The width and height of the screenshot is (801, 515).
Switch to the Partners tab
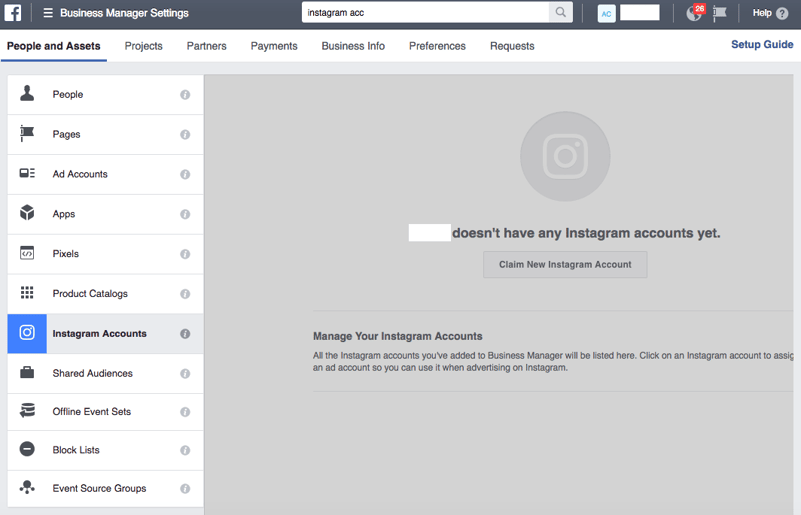(x=206, y=46)
